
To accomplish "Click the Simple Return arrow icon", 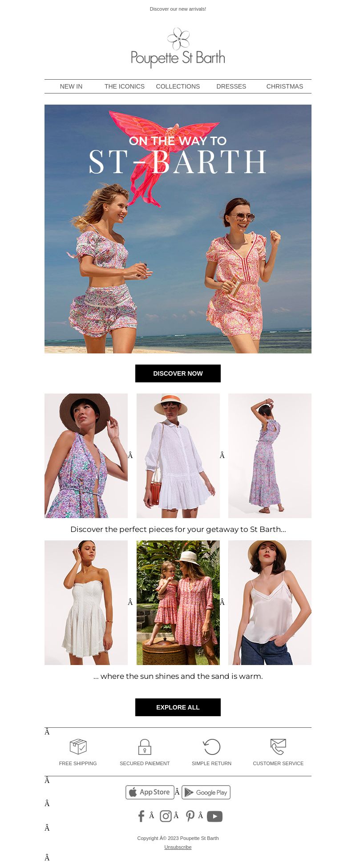I will click(x=211, y=746).
